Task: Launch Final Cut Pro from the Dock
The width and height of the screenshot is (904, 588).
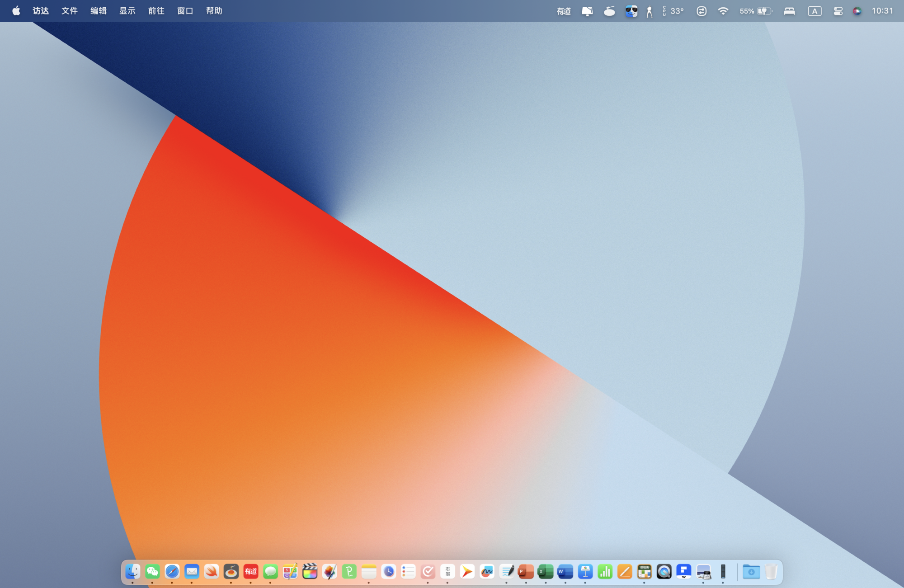Action: [x=310, y=572]
